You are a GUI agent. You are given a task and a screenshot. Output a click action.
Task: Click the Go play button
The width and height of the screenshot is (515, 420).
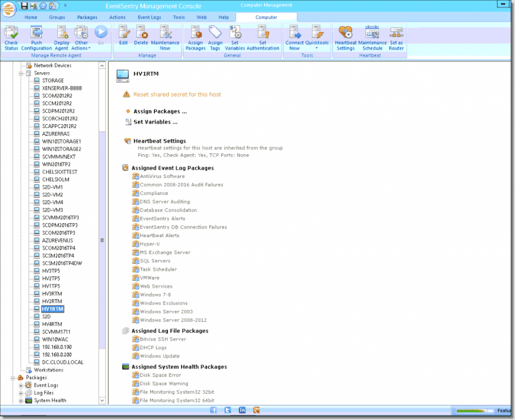pyautogui.click(x=101, y=35)
